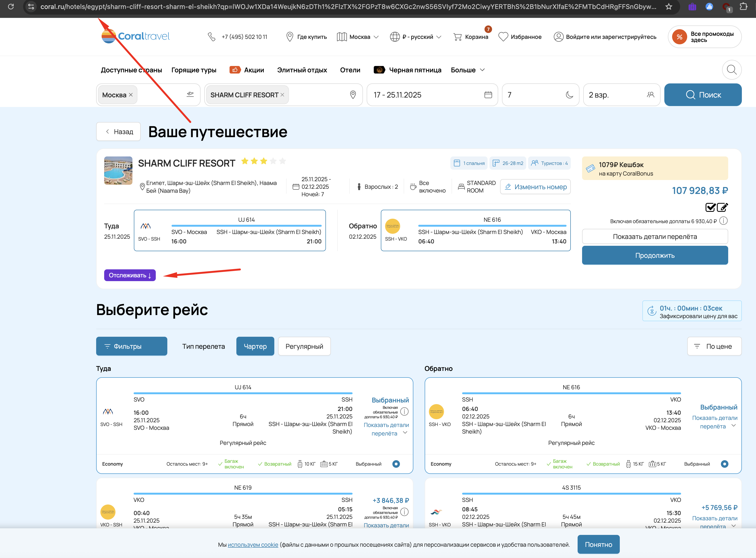The width and height of the screenshot is (756, 558).
Task: Open the Горящие туры menu item
Action: [x=193, y=70]
